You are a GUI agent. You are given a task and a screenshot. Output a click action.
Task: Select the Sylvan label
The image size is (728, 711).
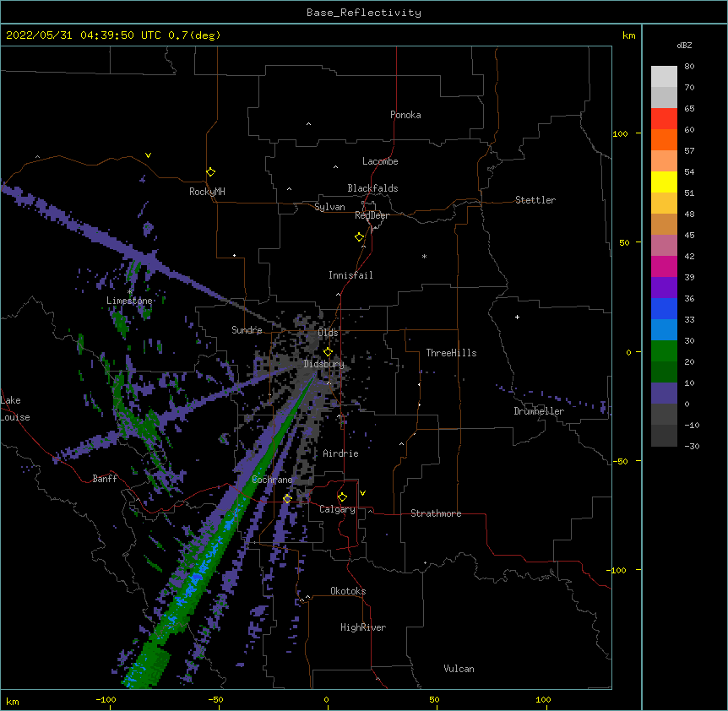pos(329,207)
